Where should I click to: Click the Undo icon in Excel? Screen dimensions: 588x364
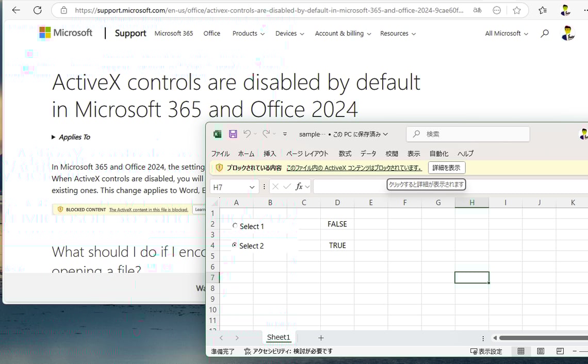[x=248, y=134]
